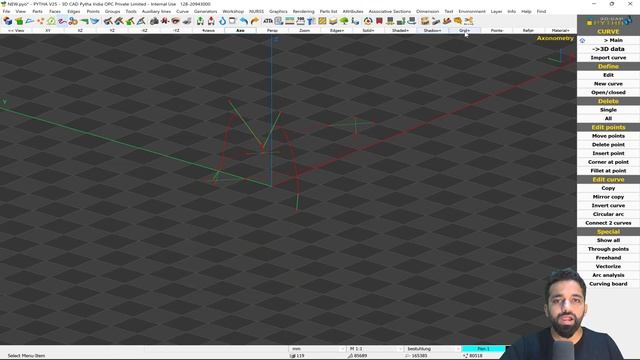Toggle the Points- display option

tap(497, 31)
